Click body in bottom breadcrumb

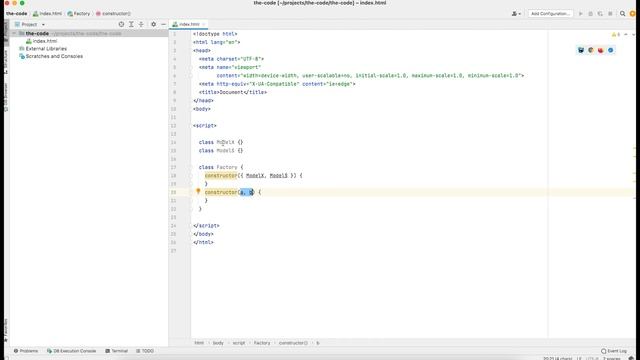click(x=218, y=343)
